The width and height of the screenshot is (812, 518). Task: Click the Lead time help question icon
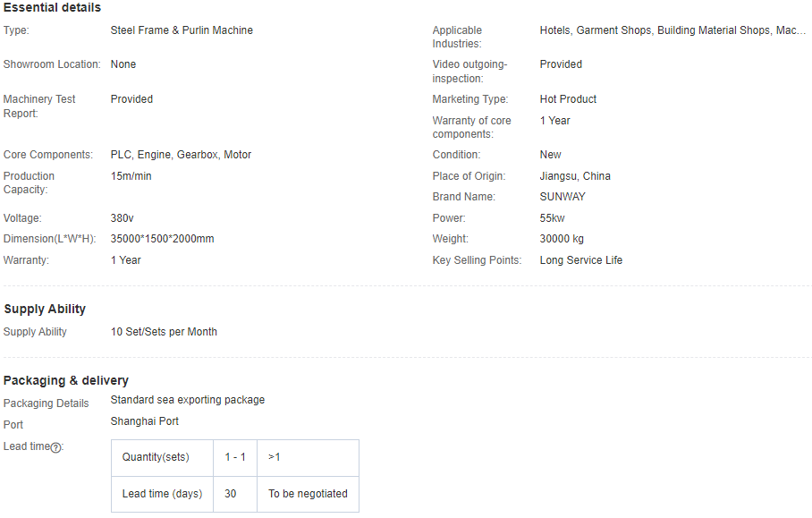pos(55,447)
